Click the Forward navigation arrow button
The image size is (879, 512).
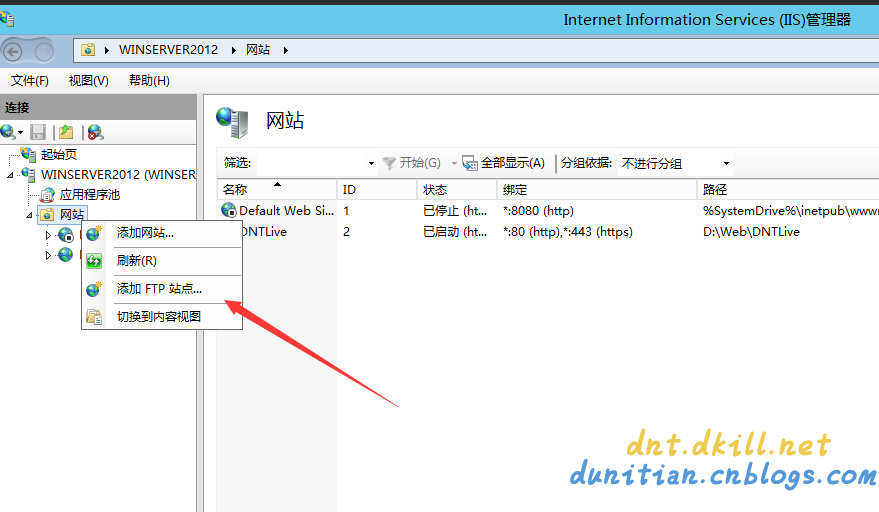point(44,52)
